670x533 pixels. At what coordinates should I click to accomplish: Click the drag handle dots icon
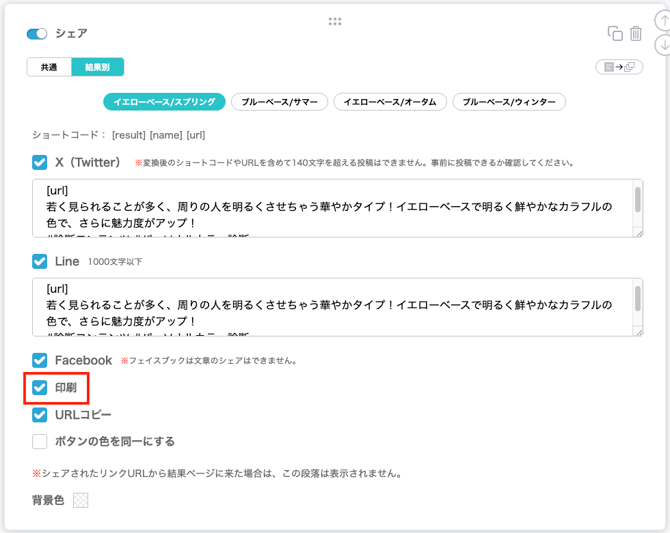coord(335,21)
